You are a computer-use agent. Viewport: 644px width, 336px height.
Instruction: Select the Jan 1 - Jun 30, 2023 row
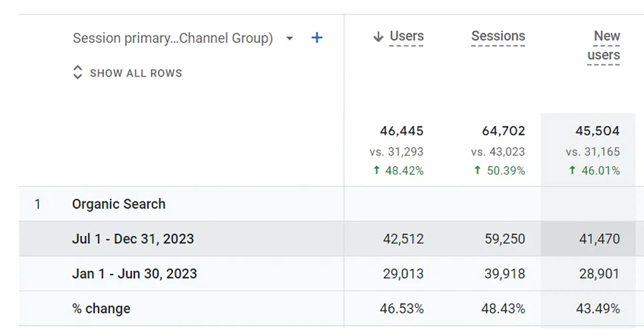pos(134,274)
